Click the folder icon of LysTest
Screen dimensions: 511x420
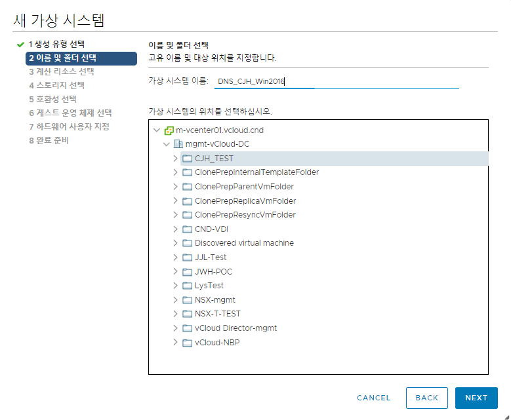[x=187, y=286]
